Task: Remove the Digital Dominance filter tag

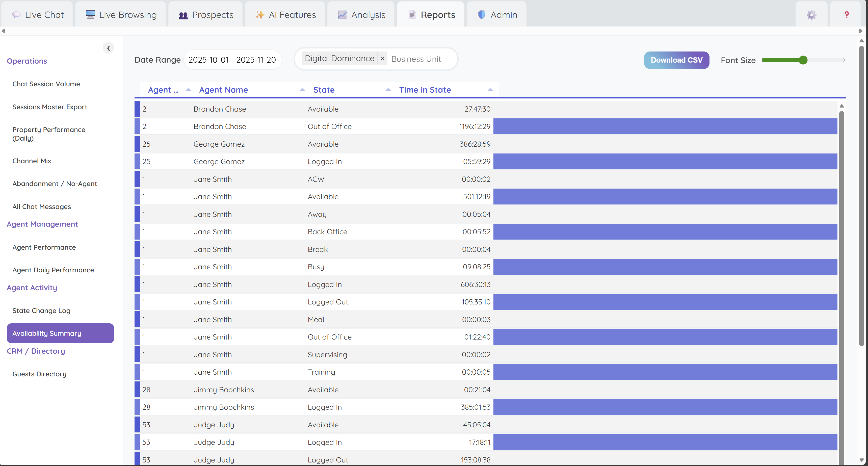Action: click(382, 59)
